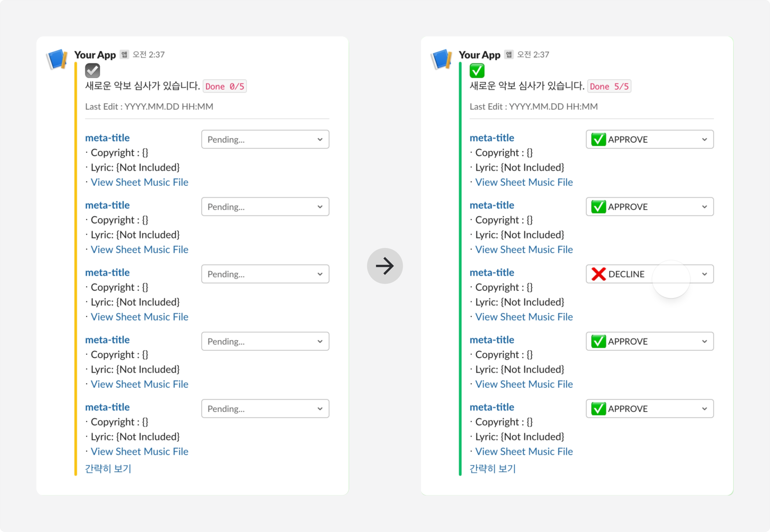Screen dimensions: 770x532
Task: Expand the DECLINE dropdown chevron
Action: click(x=704, y=274)
